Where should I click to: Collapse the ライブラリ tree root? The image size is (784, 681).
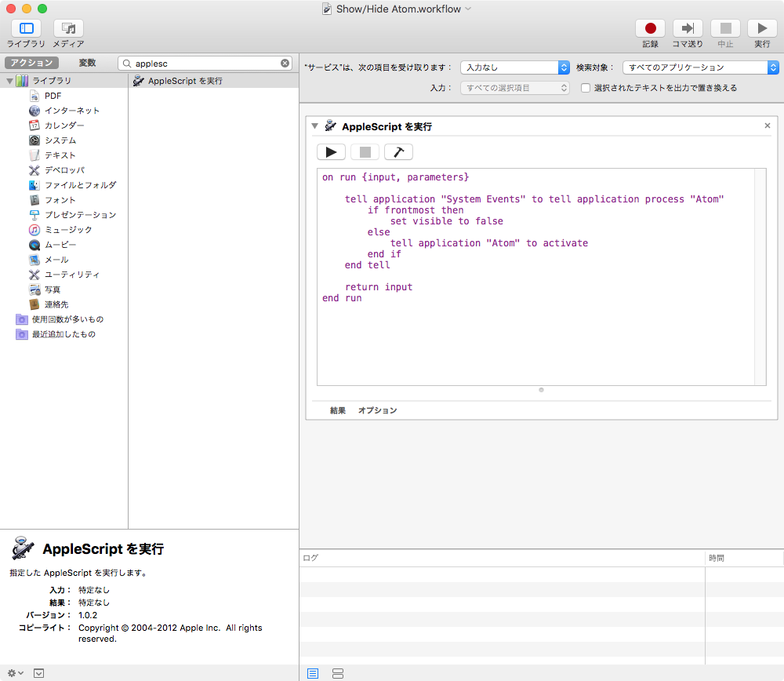[x=9, y=81]
